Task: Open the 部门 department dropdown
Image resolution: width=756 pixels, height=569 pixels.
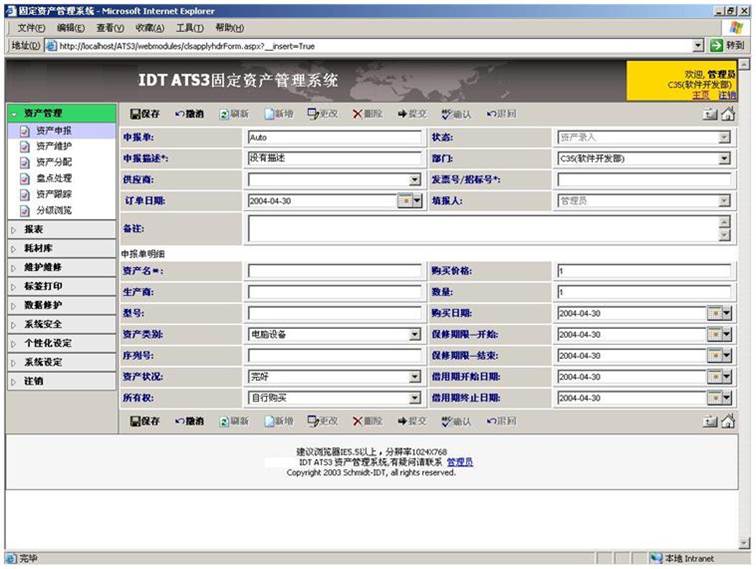Action: point(724,158)
